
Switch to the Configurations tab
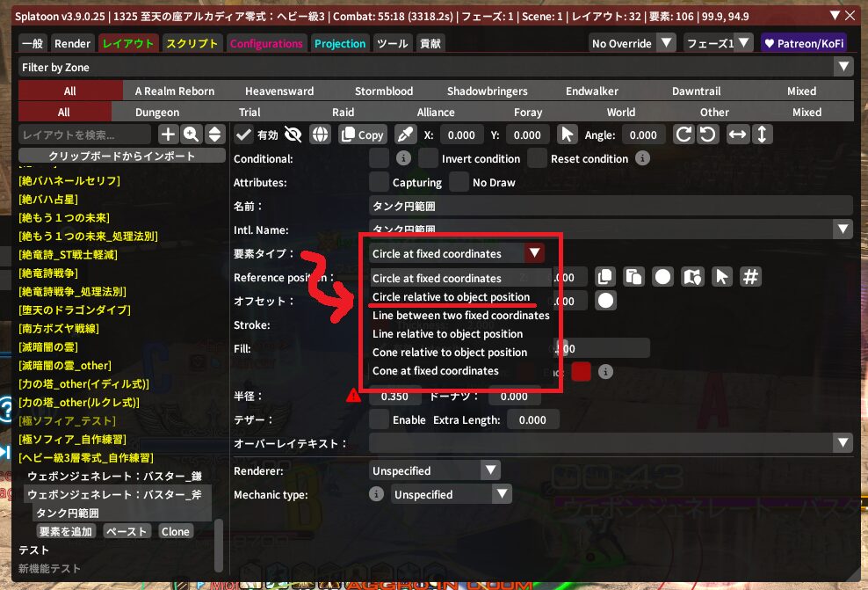pyautogui.click(x=266, y=43)
